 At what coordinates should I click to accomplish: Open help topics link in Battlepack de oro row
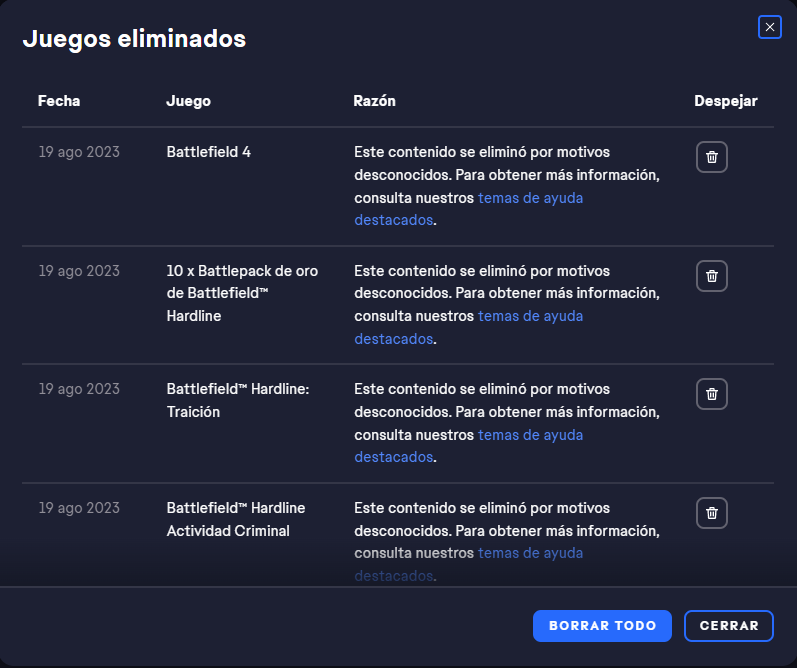point(530,316)
